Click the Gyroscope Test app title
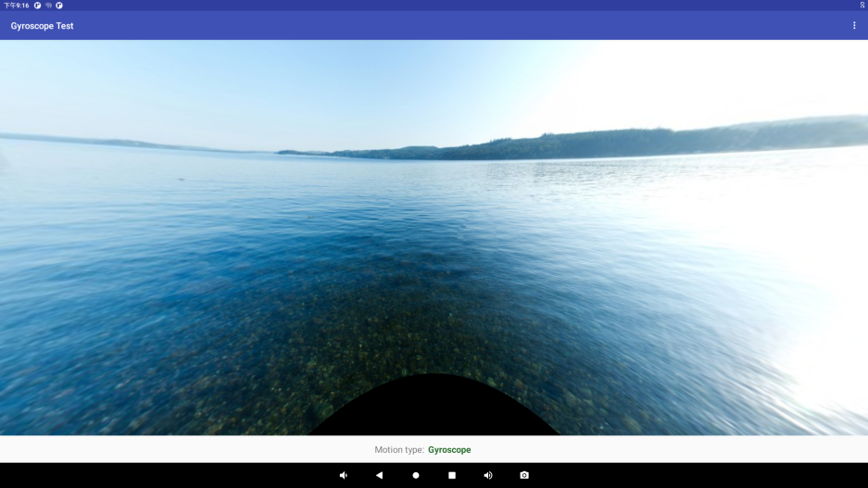The width and height of the screenshot is (868, 488). [x=42, y=26]
